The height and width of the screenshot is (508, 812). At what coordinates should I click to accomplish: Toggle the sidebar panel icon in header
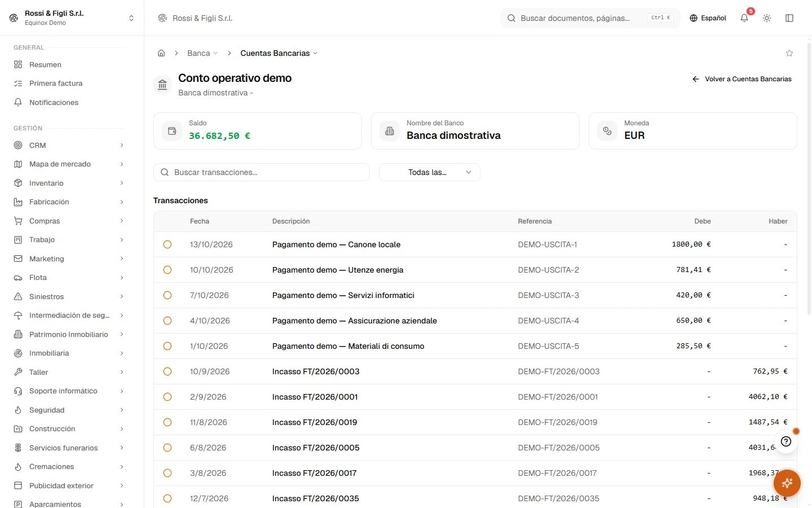(789, 18)
